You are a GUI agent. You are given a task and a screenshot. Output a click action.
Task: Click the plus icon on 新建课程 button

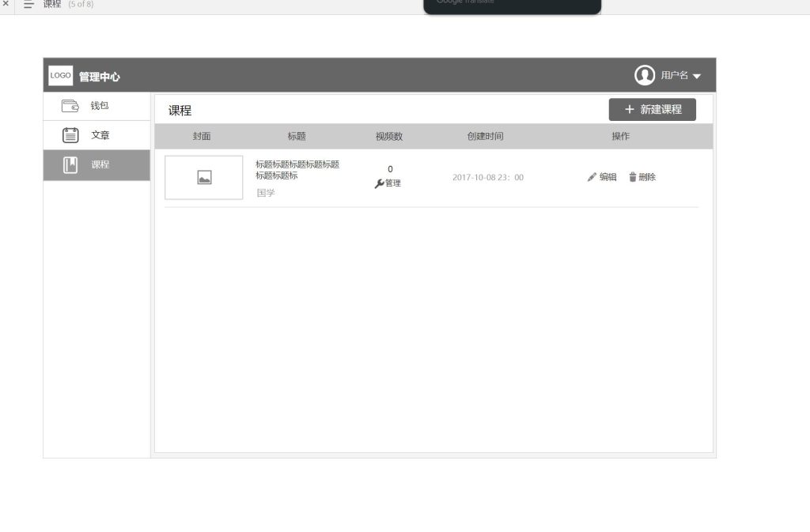pyautogui.click(x=628, y=109)
